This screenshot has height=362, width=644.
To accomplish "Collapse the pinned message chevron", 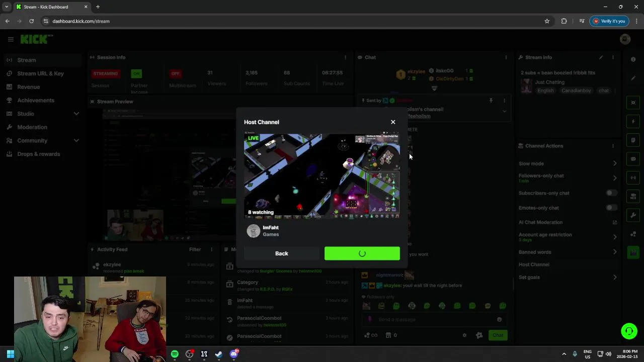I will pyautogui.click(x=504, y=111).
